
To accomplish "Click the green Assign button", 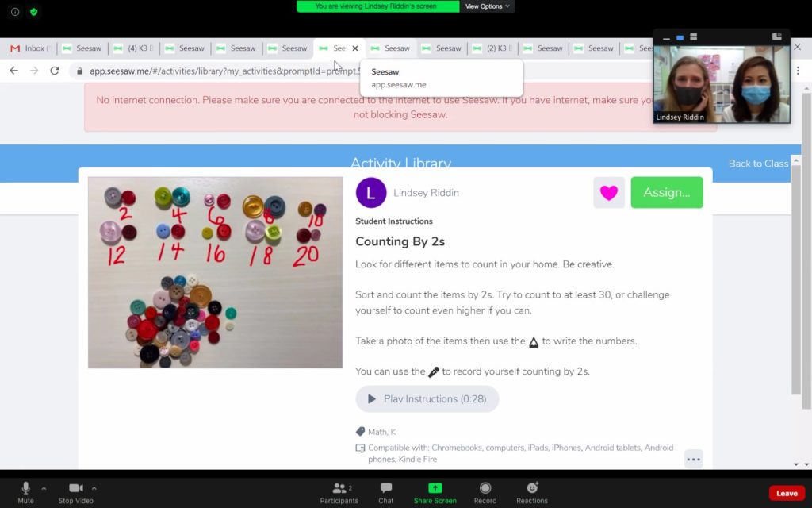I will click(666, 193).
